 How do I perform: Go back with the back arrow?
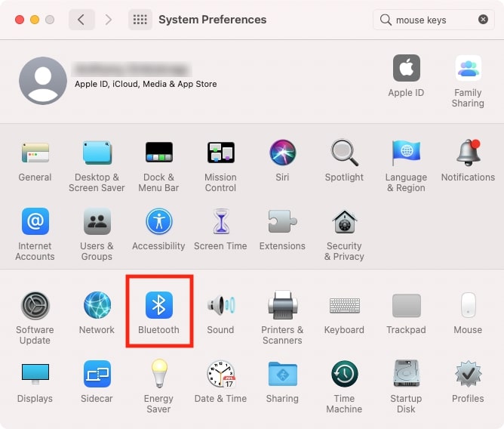tap(81, 20)
